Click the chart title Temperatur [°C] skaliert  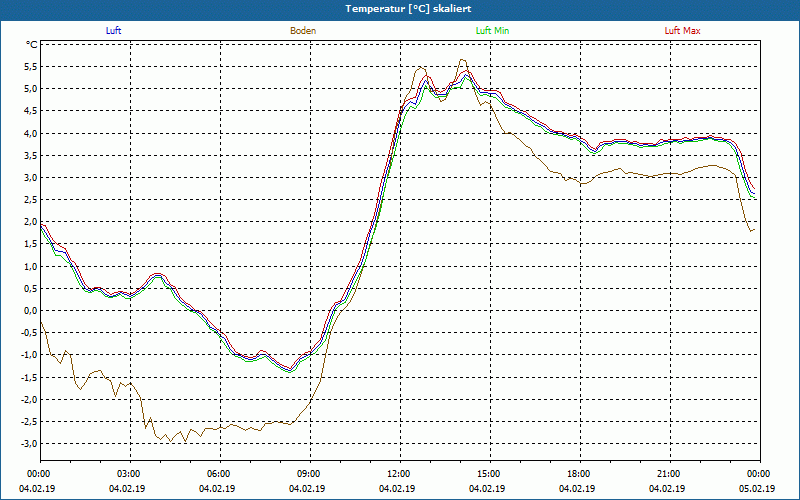pos(408,9)
